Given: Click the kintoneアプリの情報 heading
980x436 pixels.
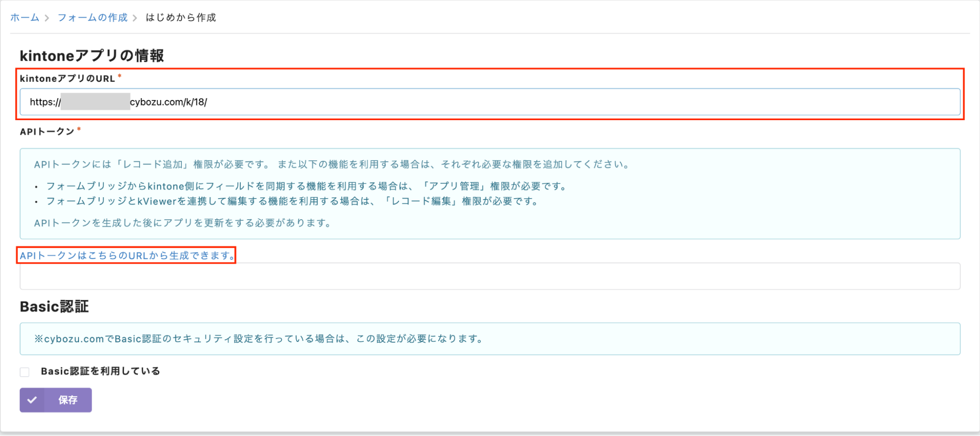Looking at the screenshot, I should pyautogui.click(x=92, y=56).
